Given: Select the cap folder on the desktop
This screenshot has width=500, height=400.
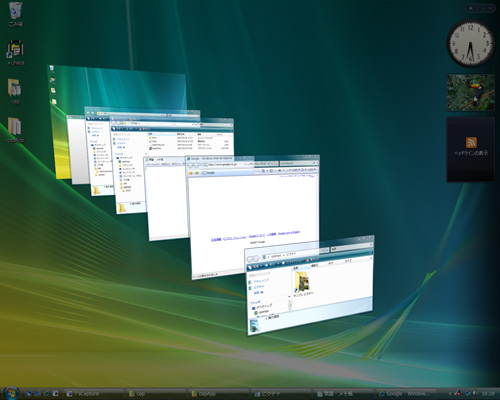Looking at the screenshot, I should point(15,91).
